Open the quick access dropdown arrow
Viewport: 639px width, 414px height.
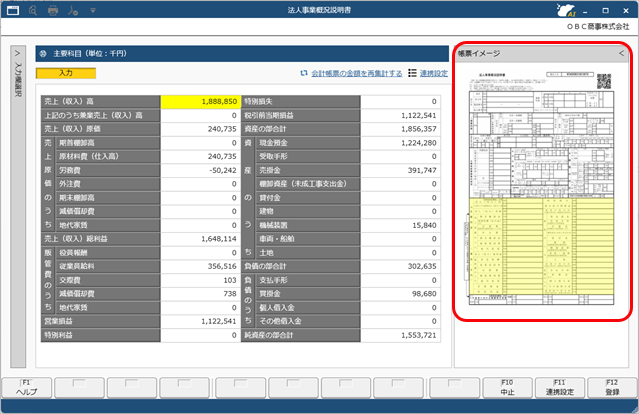click(x=93, y=11)
